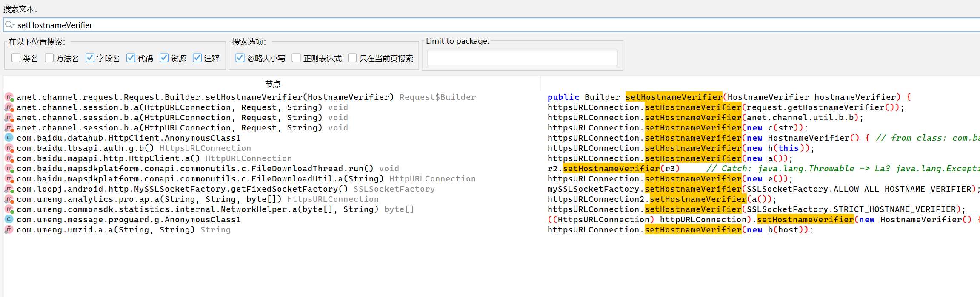
Task: Check the 只在当前页搜索 option
Action: (x=352, y=58)
